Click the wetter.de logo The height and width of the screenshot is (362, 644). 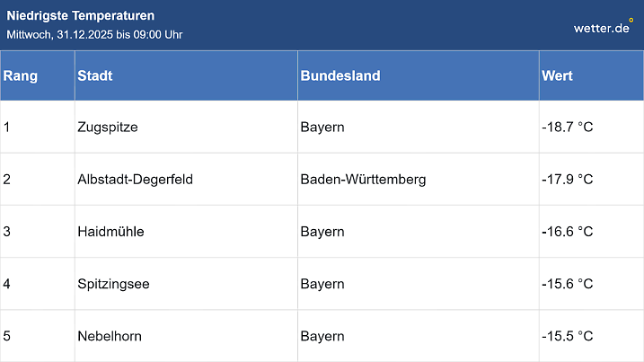[604, 27]
